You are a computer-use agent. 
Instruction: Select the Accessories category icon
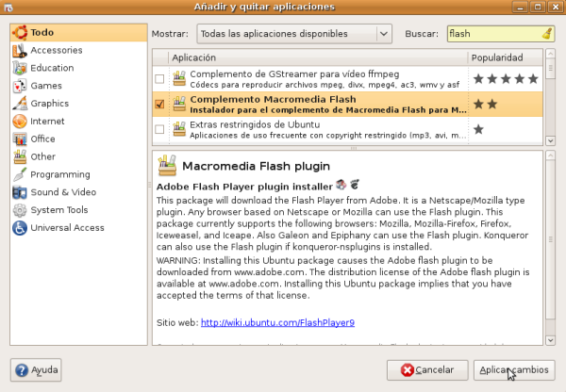[19, 50]
